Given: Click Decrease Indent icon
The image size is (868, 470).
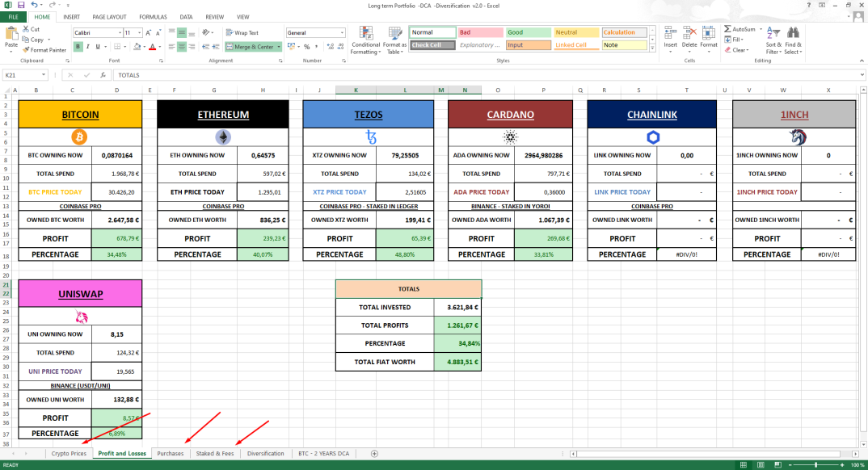Looking at the screenshot, I should pos(206,47).
